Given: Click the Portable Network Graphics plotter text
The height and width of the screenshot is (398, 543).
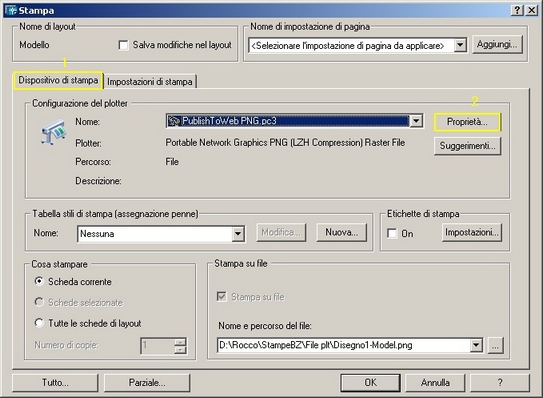Looking at the screenshot, I should pos(285,143).
